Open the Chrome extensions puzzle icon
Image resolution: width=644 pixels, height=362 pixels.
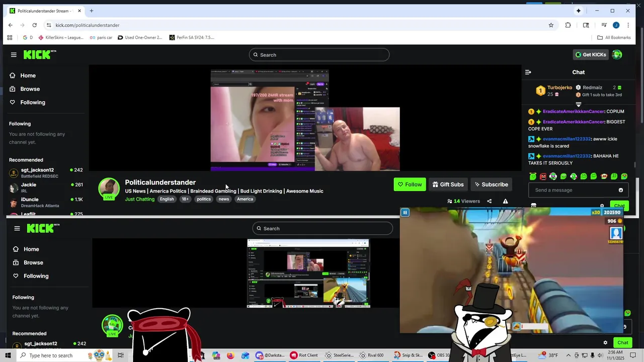[x=568, y=25]
